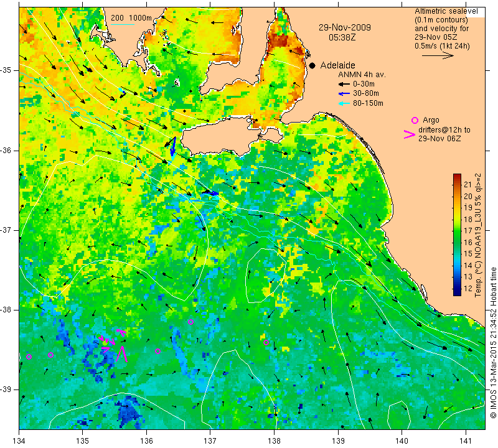Click the '0-30m' legend label

(364, 84)
